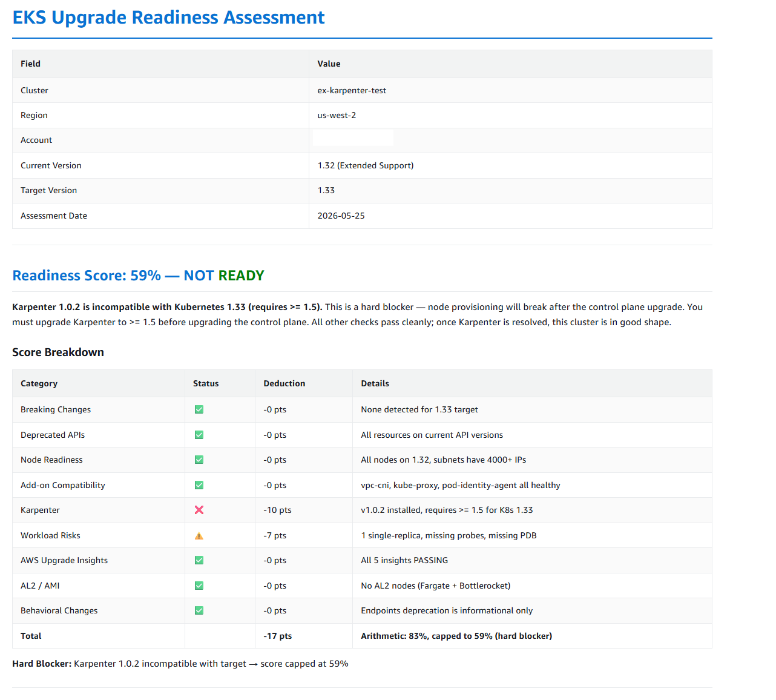Click the "EKS Upgrade Readiness Assessment" title

pyautogui.click(x=169, y=18)
